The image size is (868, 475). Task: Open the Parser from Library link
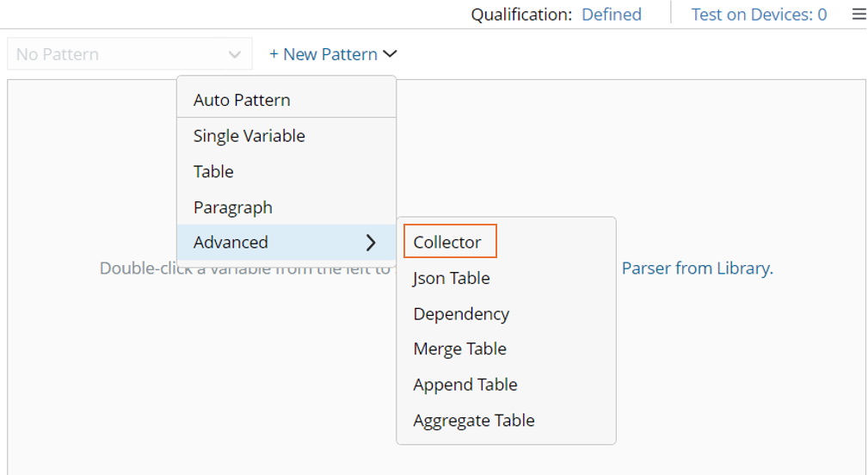(697, 268)
